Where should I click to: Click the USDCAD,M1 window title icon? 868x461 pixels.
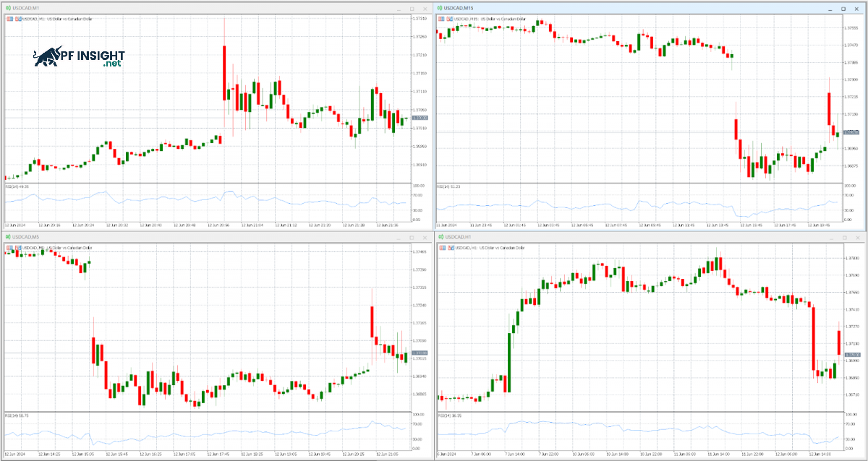(x=7, y=8)
